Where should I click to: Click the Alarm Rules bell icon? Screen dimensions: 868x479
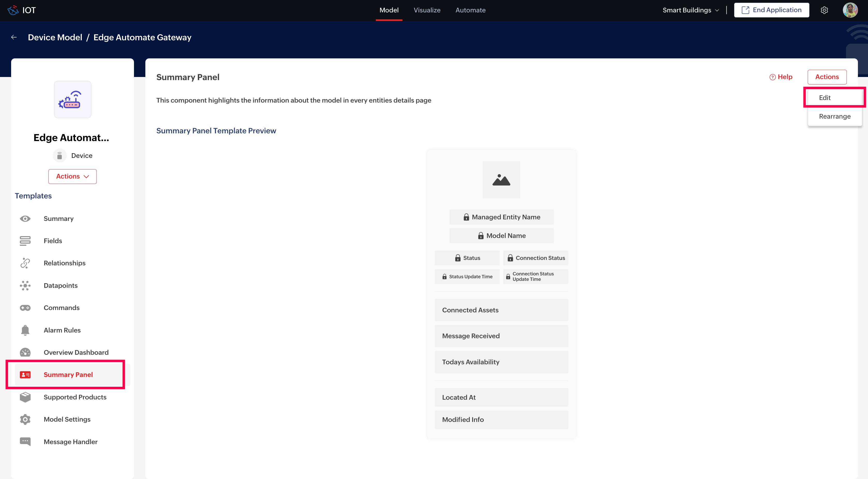(x=25, y=330)
